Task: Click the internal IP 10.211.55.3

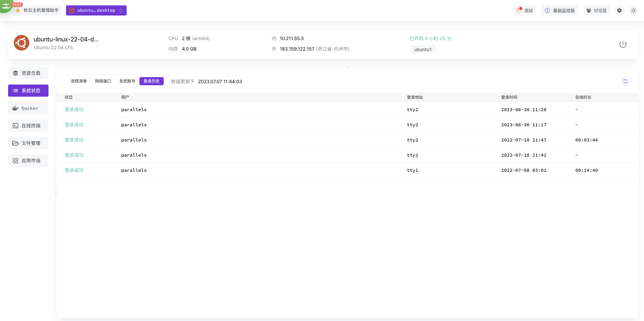Action: 292,38
